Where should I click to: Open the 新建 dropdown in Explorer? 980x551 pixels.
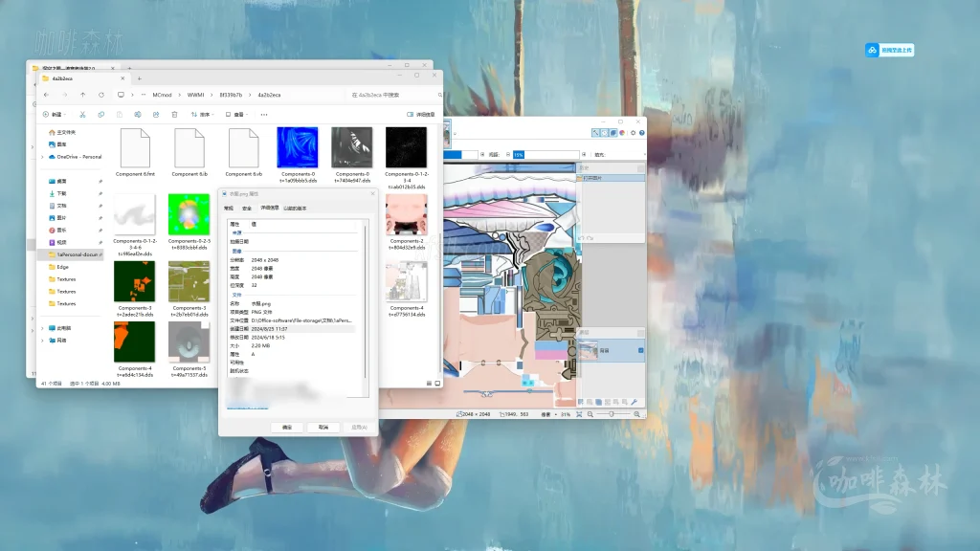(54, 115)
